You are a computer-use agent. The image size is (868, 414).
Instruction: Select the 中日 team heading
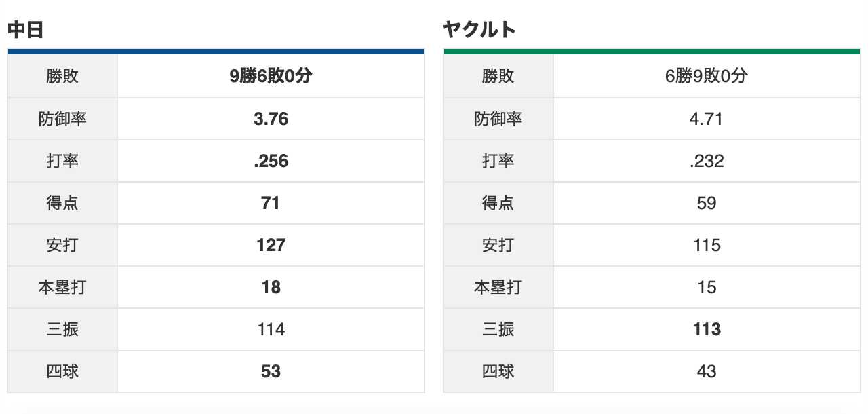pos(26,31)
